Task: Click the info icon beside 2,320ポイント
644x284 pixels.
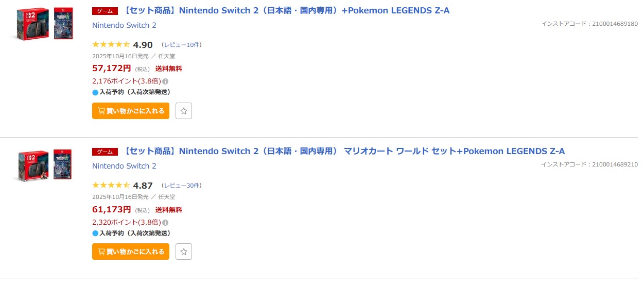Action: [x=165, y=223]
